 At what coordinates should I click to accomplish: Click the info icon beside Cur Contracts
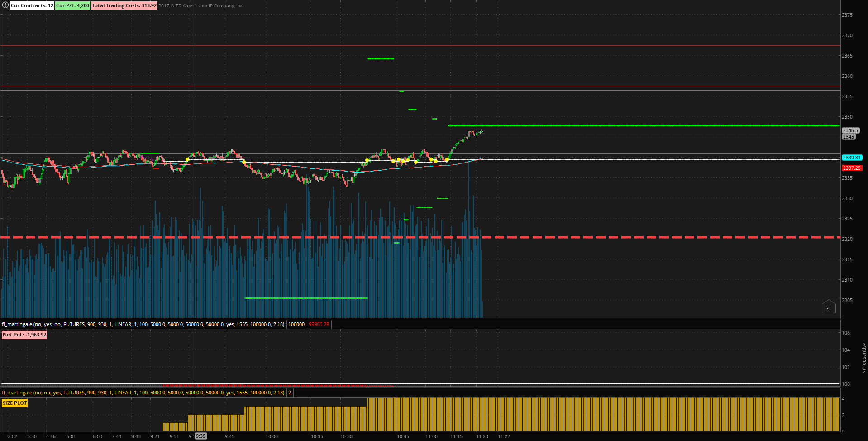(5, 5)
